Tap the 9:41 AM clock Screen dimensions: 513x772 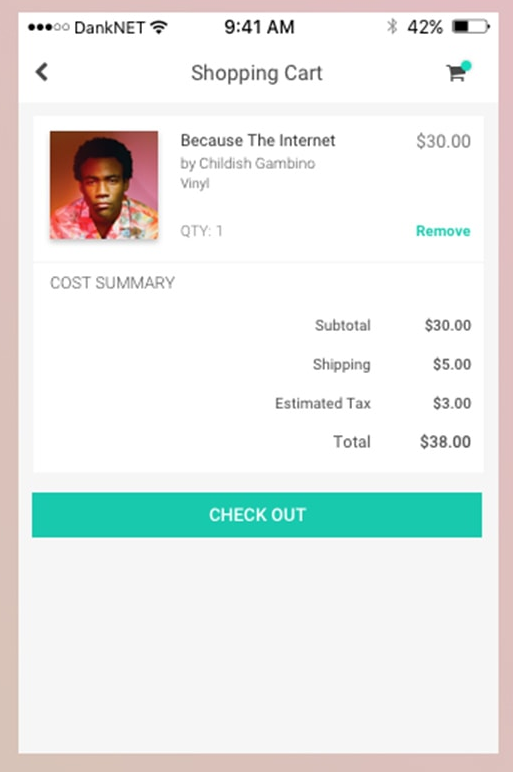259,27
